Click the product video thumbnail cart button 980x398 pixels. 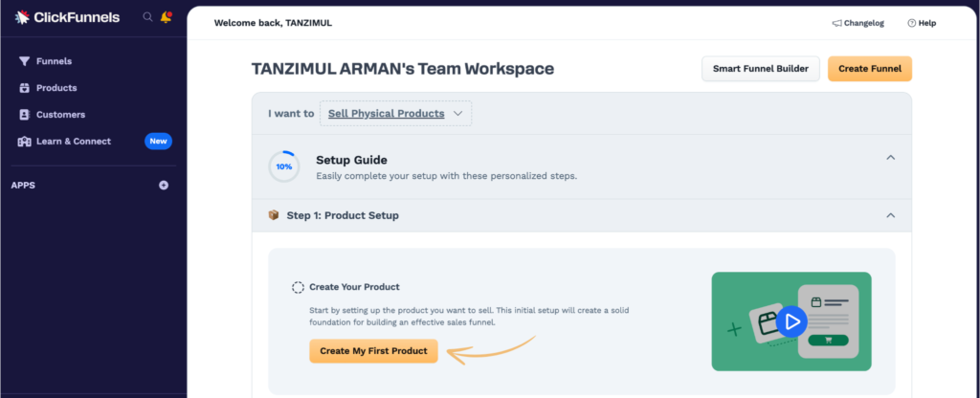(x=828, y=341)
